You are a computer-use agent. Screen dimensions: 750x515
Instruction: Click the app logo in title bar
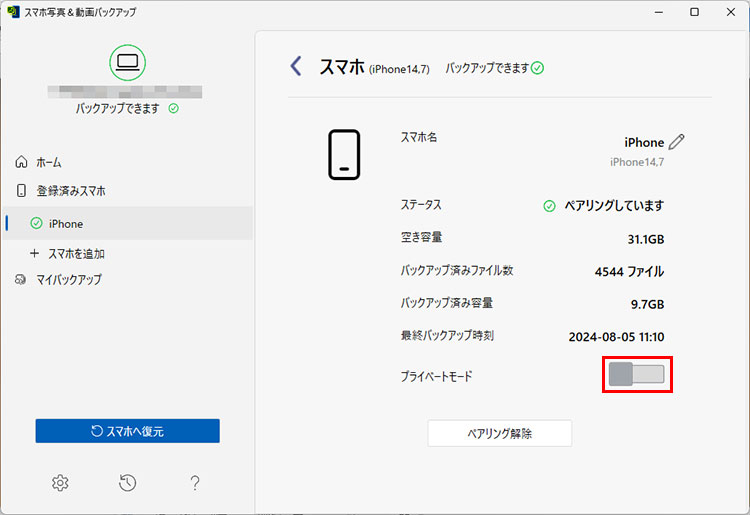11,12
